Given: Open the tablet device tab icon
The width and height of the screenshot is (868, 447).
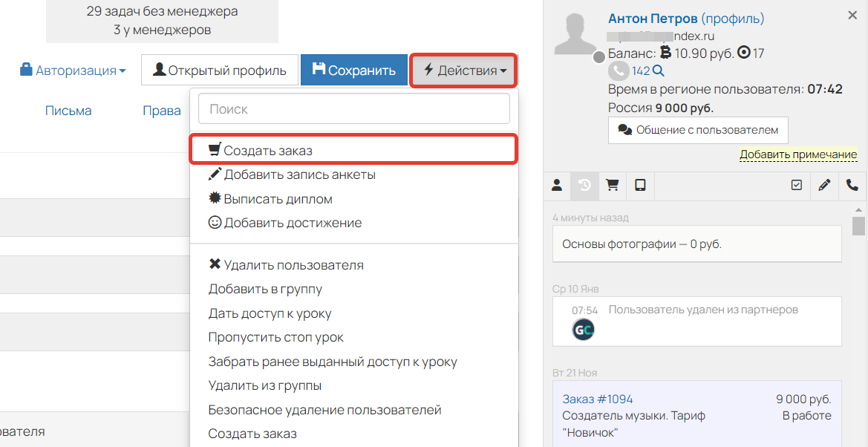Looking at the screenshot, I should point(640,186).
